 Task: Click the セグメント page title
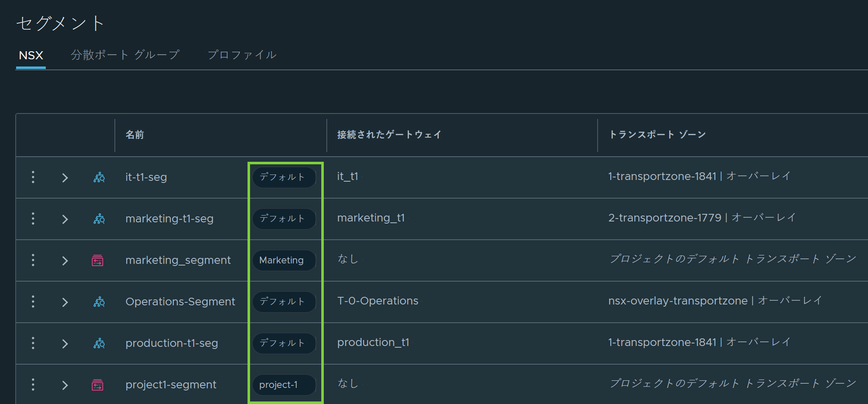(x=60, y=23)
